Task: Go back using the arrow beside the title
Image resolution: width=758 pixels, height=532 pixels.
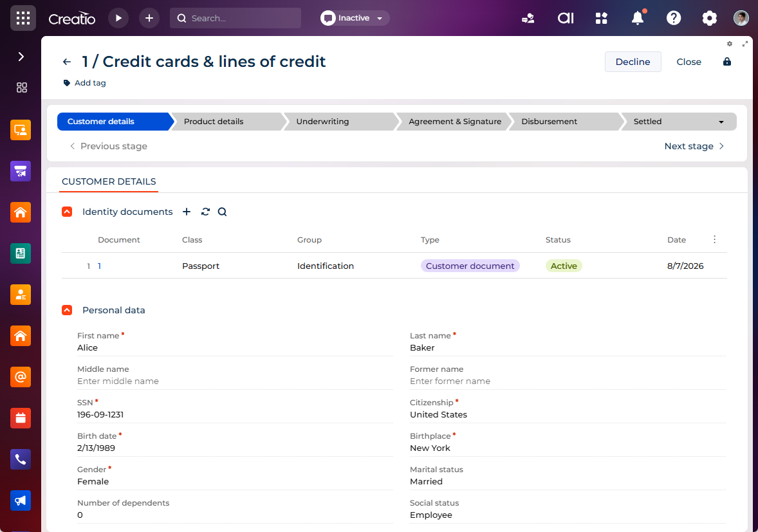Action: (x=67, y=62)
